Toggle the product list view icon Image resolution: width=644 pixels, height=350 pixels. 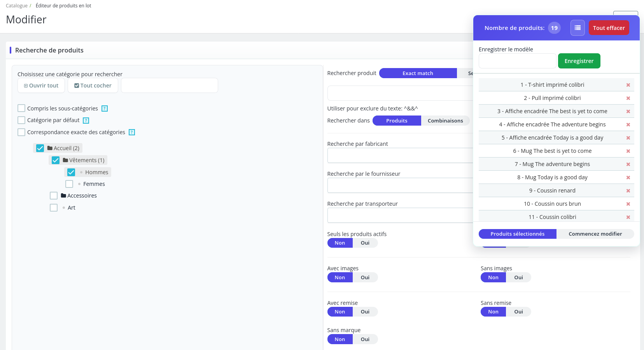point(577,28)
